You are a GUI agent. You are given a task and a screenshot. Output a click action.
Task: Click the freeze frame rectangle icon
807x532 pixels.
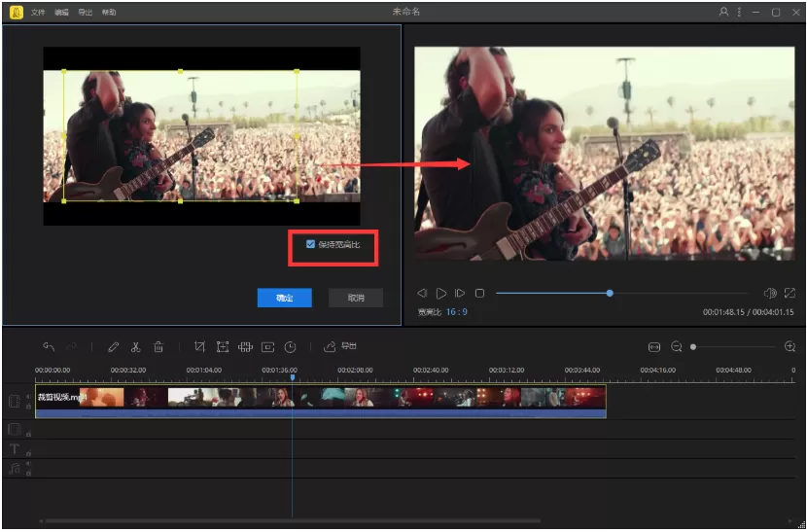click(x=268, y=347)
